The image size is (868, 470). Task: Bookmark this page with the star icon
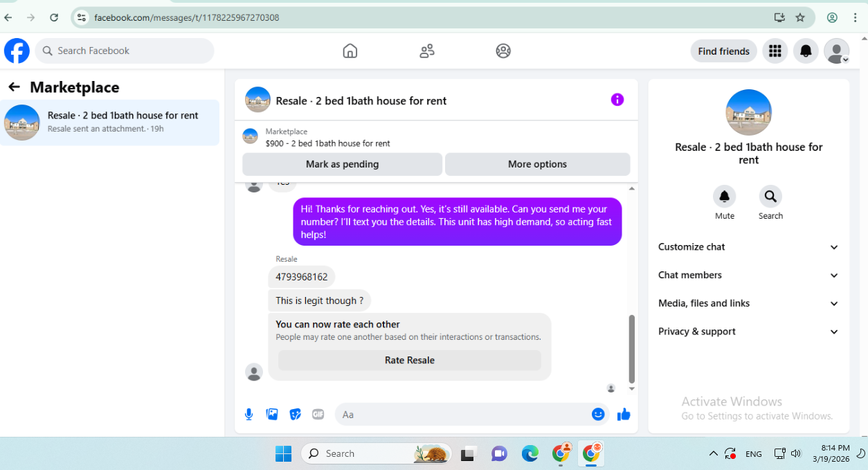(800, 17)
